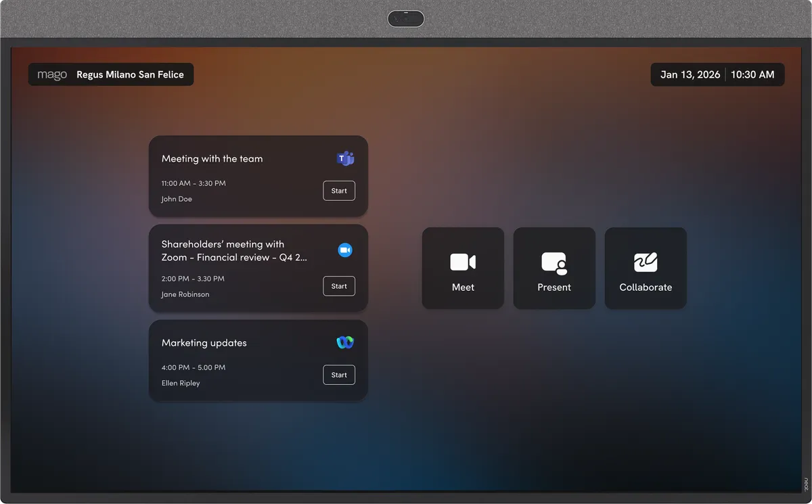
Task: Click the Webex icon on Marketing updates card
Action: 345,342
